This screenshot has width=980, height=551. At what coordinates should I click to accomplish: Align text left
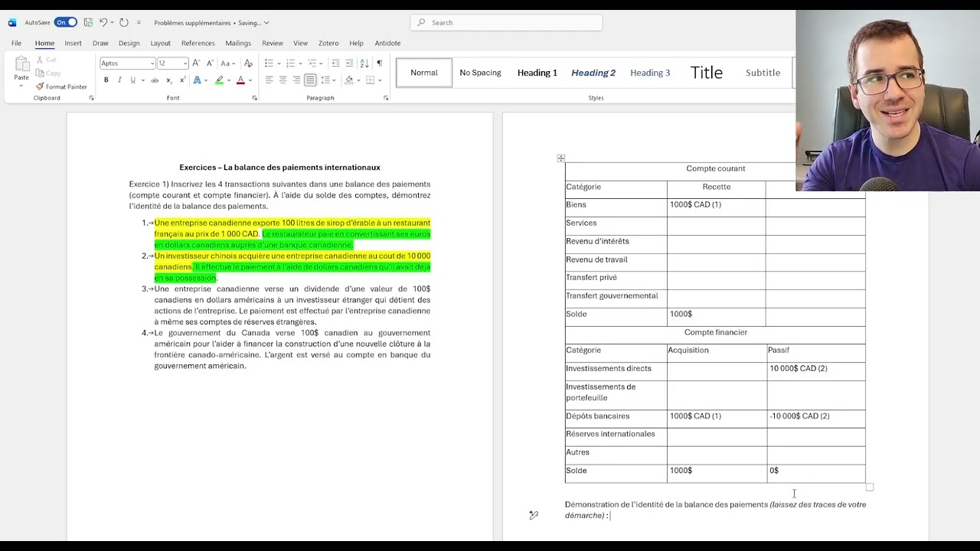pyautogui.click(x=269, y=80)
